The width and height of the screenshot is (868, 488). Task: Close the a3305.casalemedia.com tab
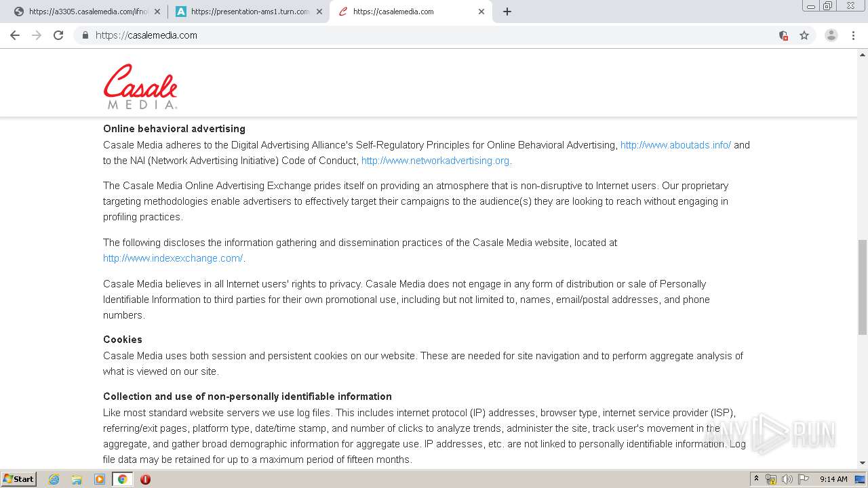click(157, 12)
